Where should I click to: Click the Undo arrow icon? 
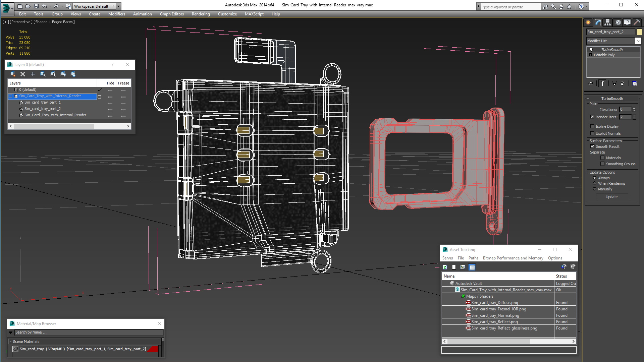pyautogui.click(x=44, y=6)
